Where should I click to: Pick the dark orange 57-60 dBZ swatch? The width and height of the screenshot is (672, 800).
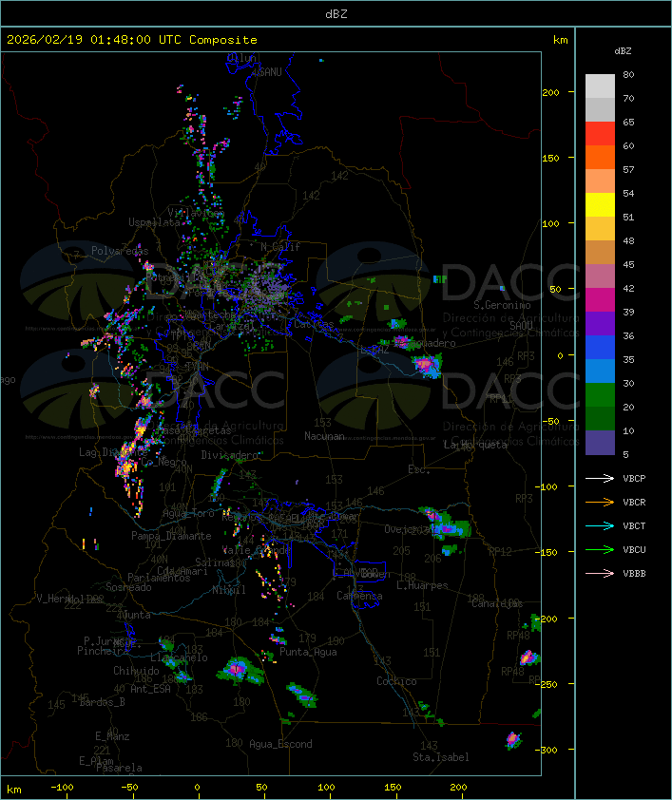[600, 157]
